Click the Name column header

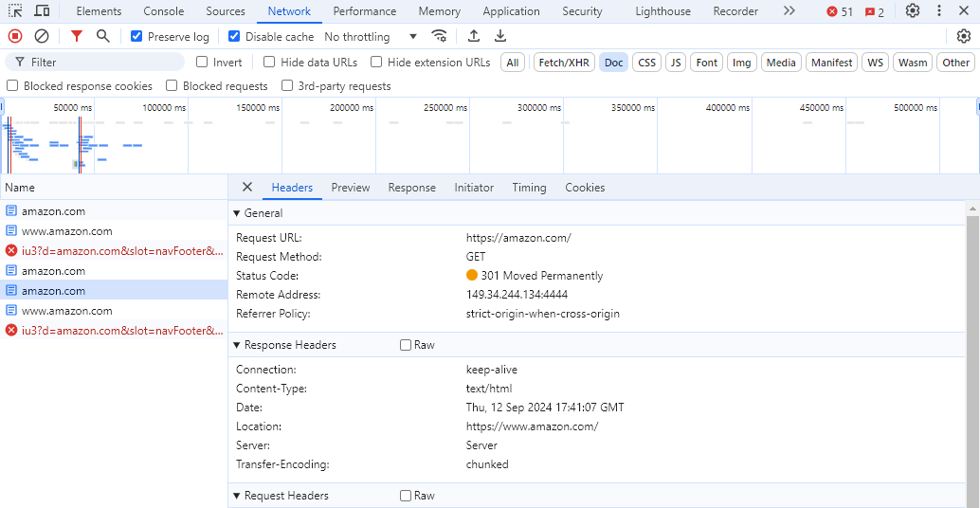[114, 188]
